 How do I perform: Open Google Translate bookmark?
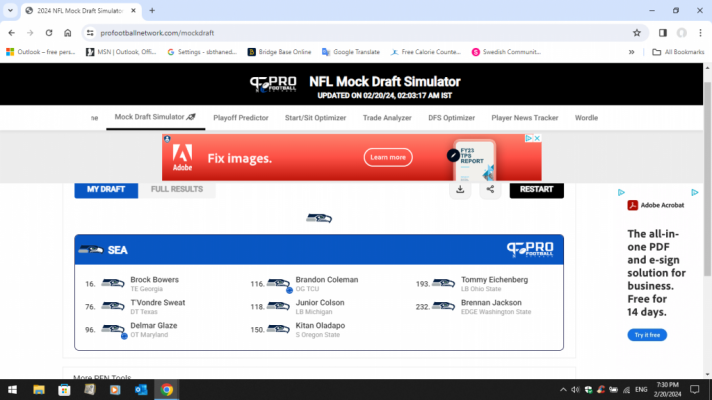pyautogui.click(x=351, y=52)
